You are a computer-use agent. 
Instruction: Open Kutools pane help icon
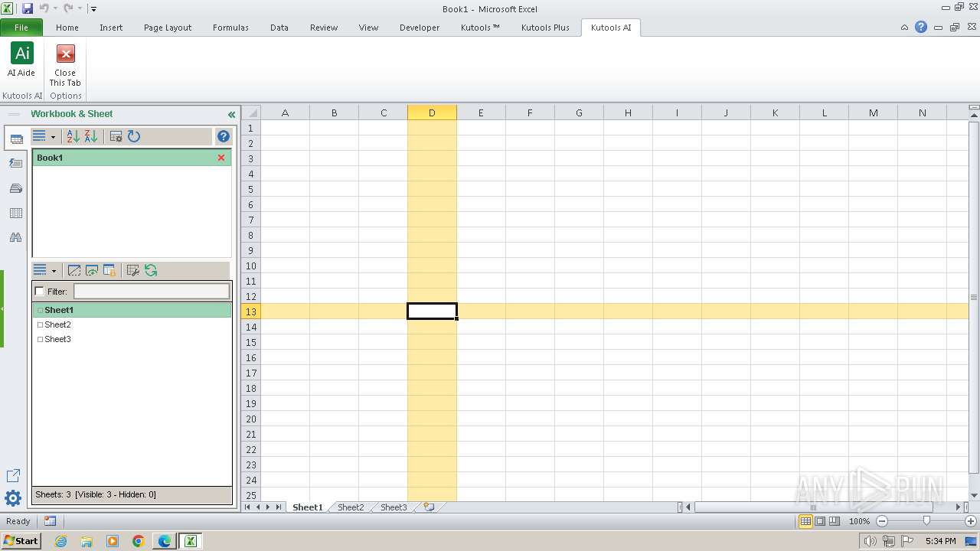pyautogui.click(x=224, y=136)
